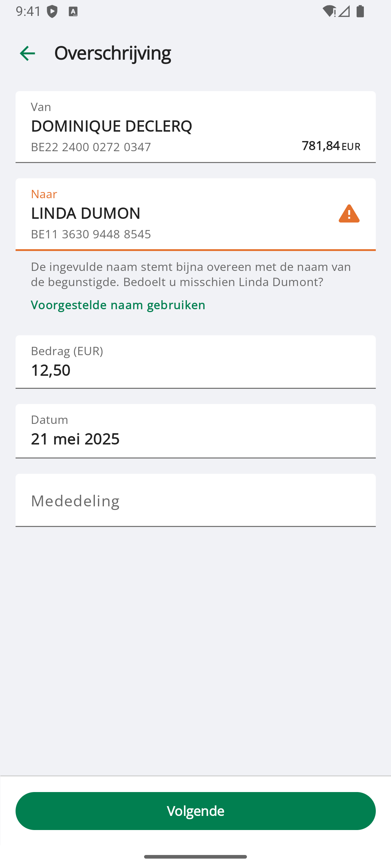
Task: Tap the keyboard language status icon
Action: click(x=73, y=12)
